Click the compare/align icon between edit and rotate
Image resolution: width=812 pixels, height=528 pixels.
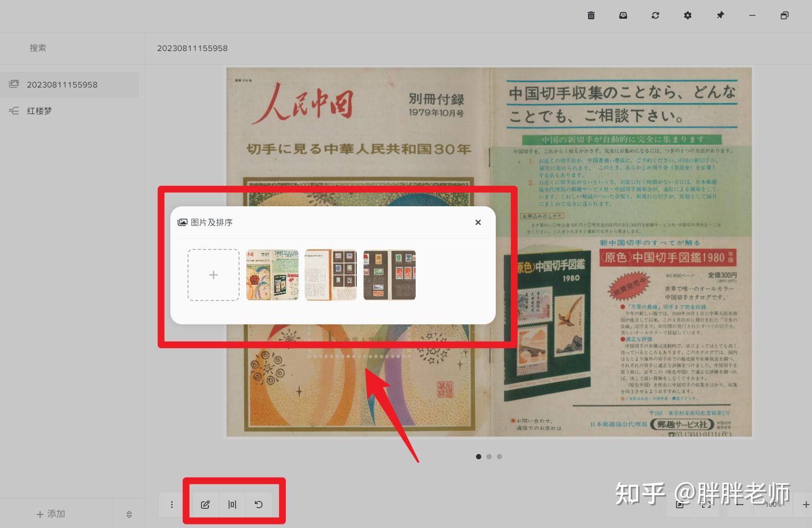232,505
